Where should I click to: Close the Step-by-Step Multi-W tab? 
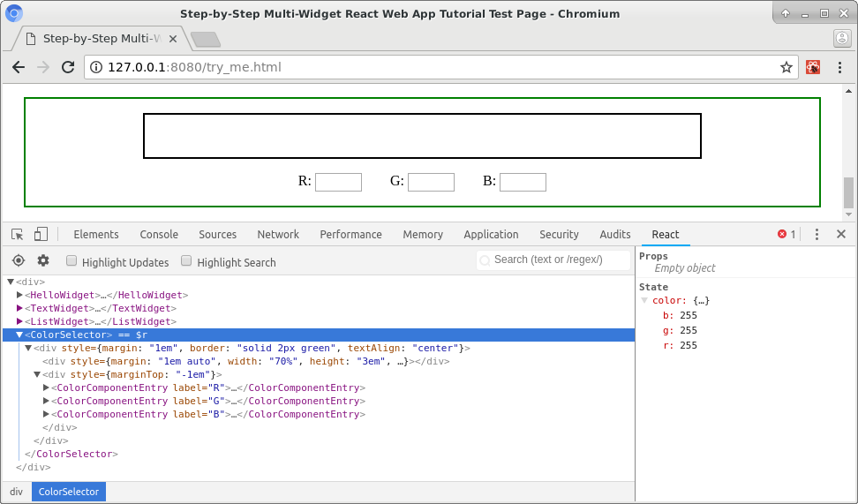(x=173, y=39)
